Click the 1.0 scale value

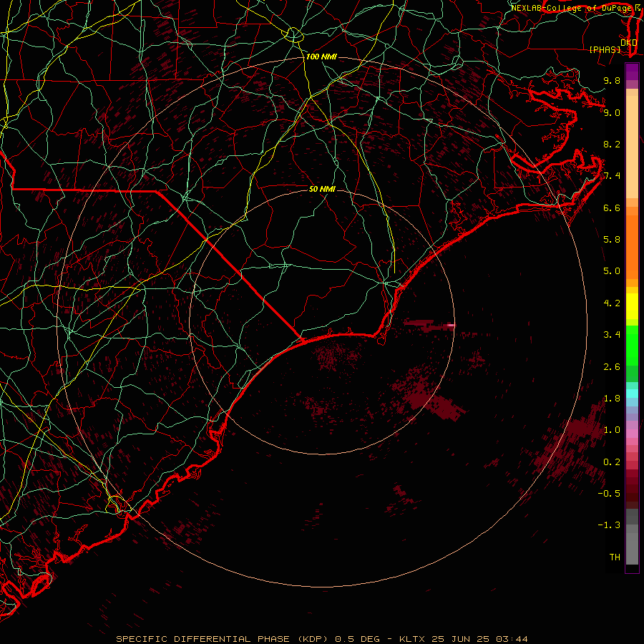pyautogui.click(x=612, y=430)
